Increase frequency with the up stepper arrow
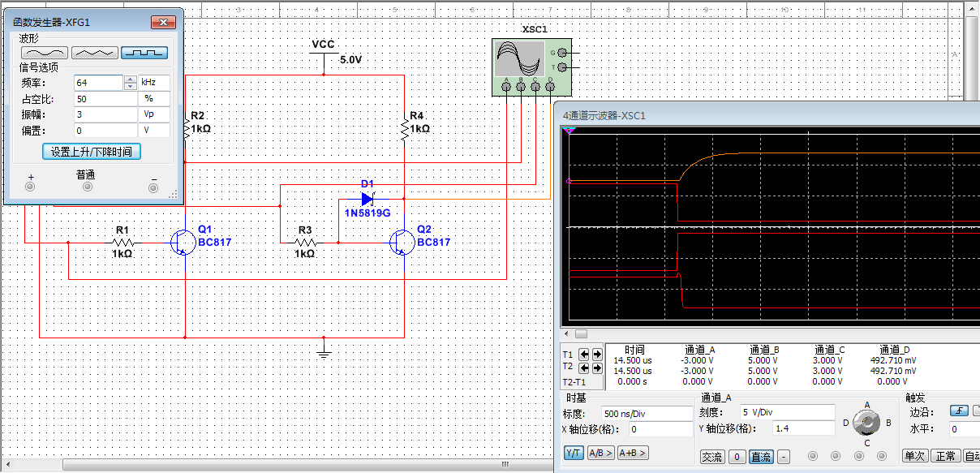Viewport: 980px width, 473px height. click(x=130, y=80)
